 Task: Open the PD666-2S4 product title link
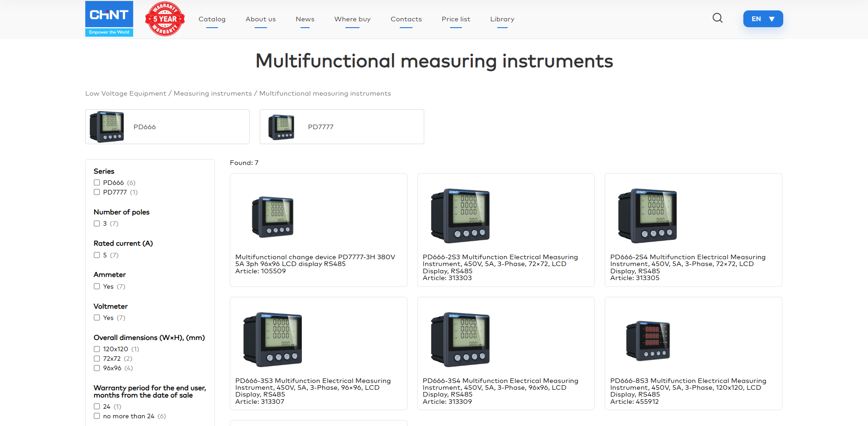[x=688, y=264]
